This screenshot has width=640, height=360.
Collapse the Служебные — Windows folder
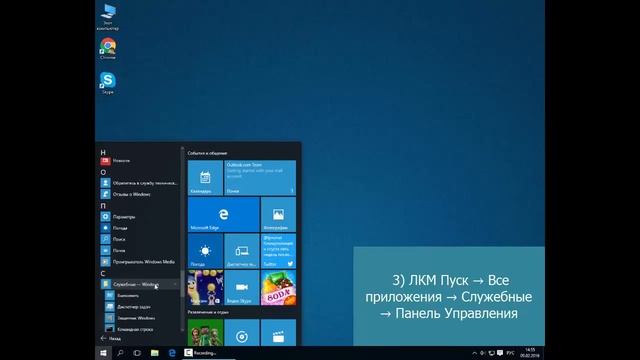point(139,284)
